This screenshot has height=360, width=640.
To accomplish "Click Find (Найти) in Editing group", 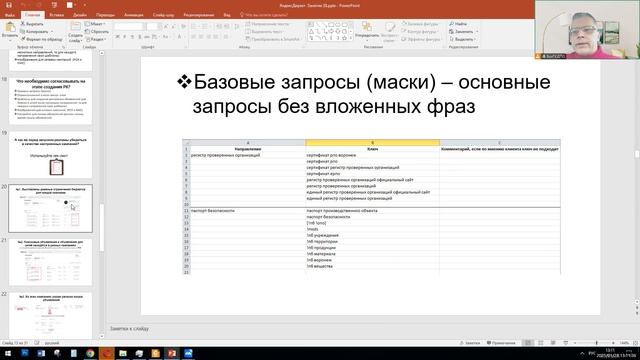I will [x=458, y=24].
